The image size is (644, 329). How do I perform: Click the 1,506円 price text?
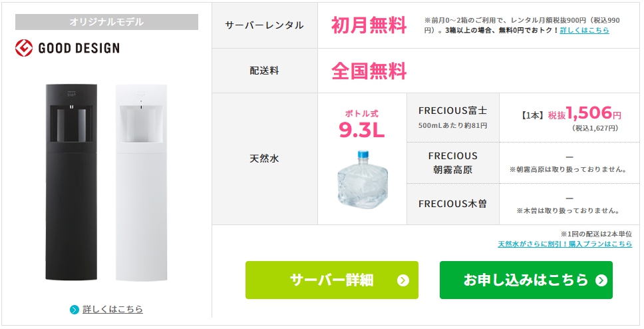[x=595, y=113]
